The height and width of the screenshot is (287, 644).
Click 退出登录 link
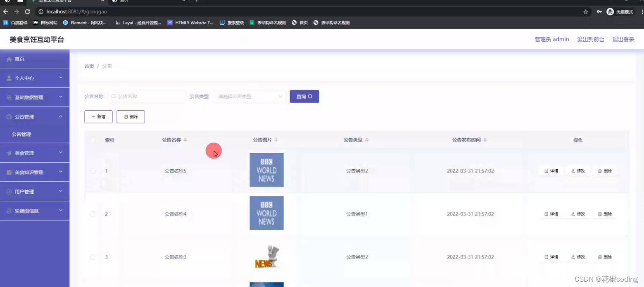coord(623,40)
